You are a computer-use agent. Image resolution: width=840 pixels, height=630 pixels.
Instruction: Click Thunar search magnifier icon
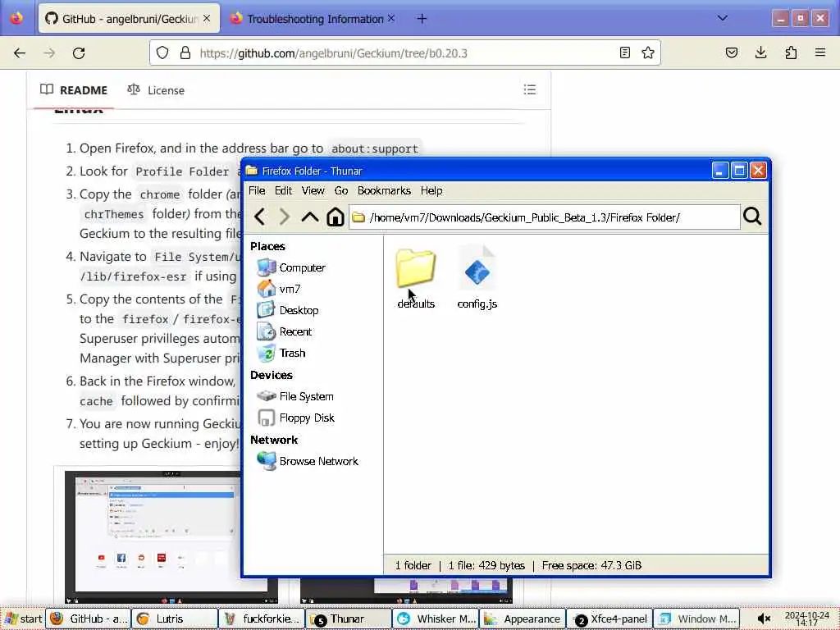752,217
